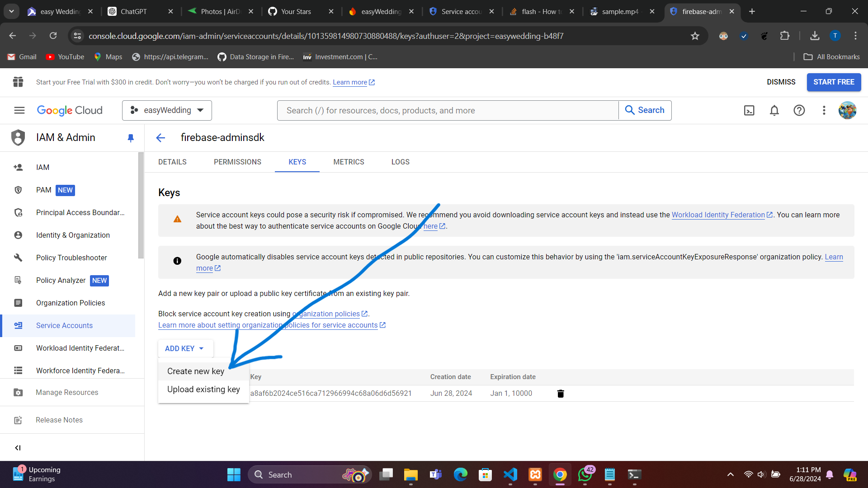The image size is (868, 488).
Task: Open the Workload Identity Federation link
Action: click(718, 215)
